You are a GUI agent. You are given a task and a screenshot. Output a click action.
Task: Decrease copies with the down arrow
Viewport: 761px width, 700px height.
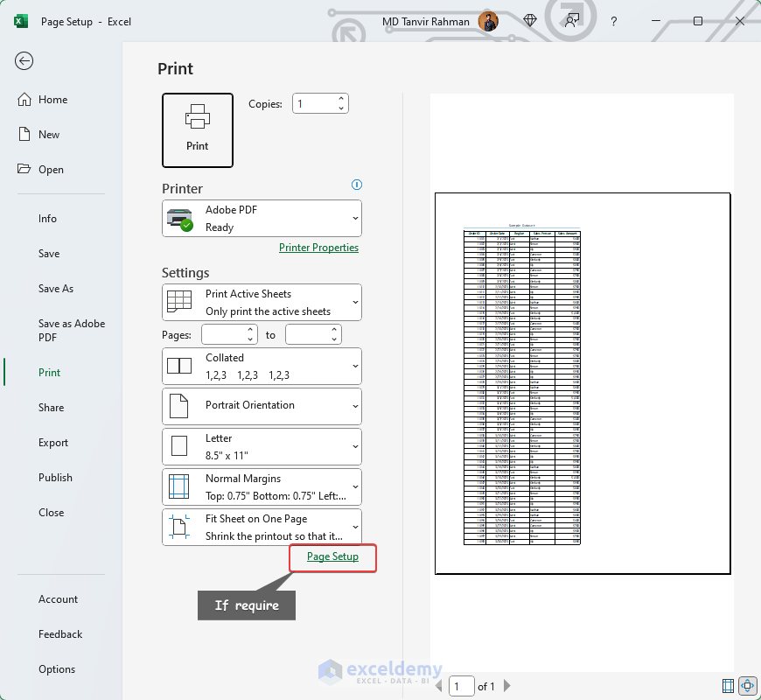tap(341, 108)
